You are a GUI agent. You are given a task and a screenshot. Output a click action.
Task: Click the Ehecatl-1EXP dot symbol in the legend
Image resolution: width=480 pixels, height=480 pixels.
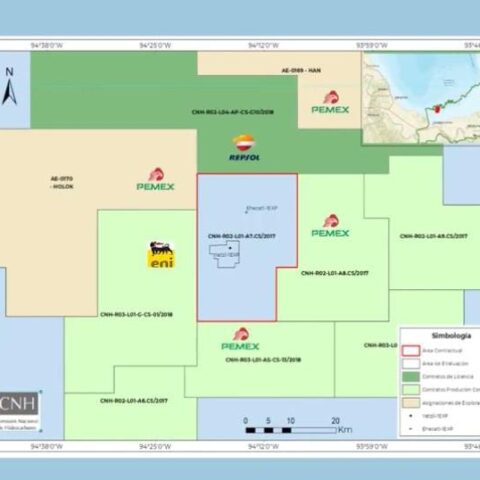pos(411,429)
